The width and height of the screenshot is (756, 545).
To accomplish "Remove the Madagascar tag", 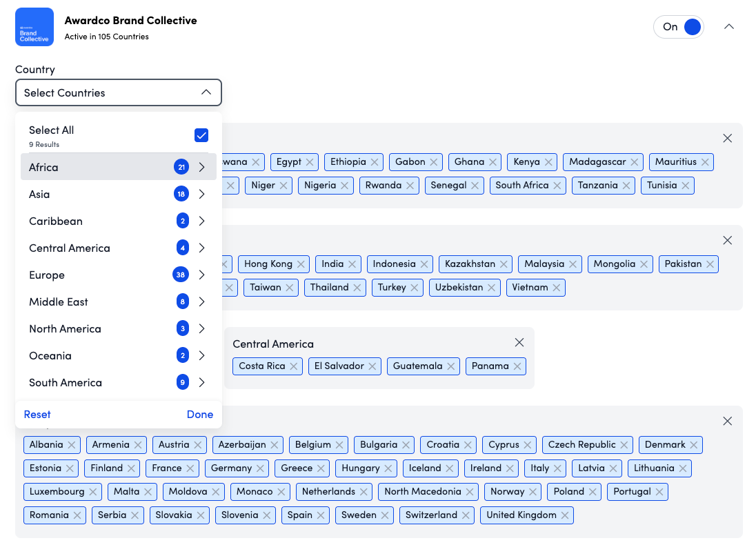I will point(635,162).
